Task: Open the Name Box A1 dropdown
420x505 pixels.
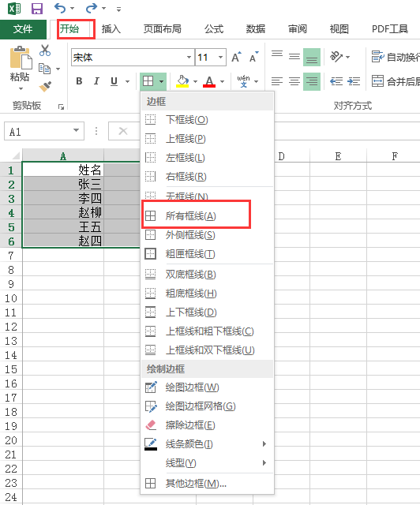Action: (76, 130)
